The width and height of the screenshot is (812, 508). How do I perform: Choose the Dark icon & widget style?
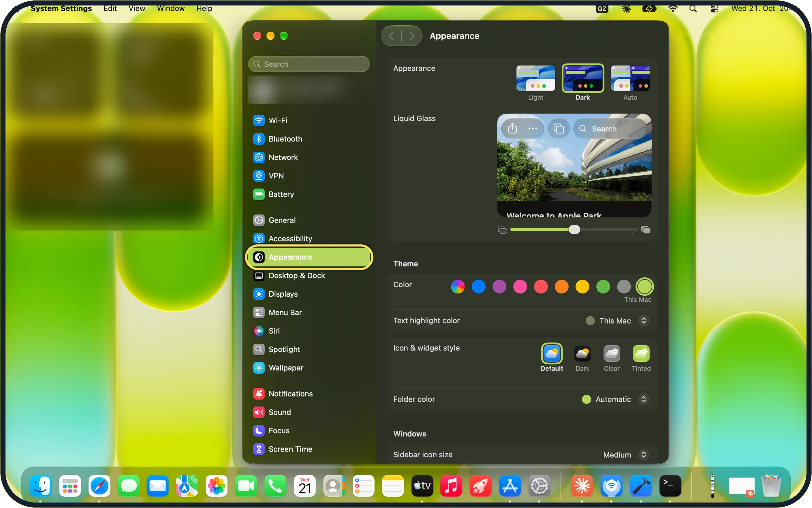coord(582,358)
